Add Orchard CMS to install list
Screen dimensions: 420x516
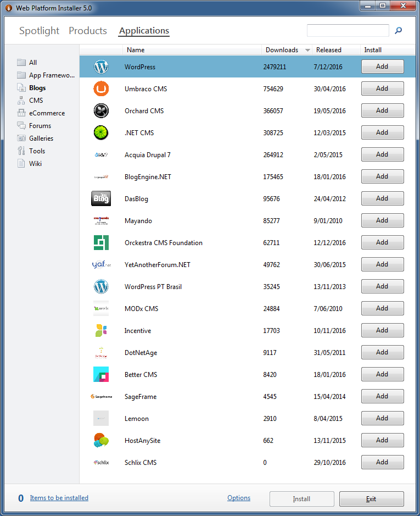pos(383,110)
